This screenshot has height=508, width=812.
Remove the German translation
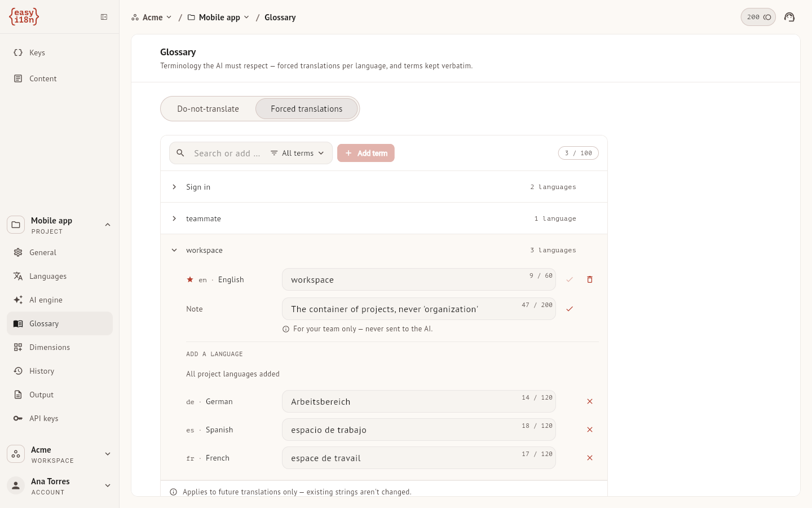click(x=590, y=401)
